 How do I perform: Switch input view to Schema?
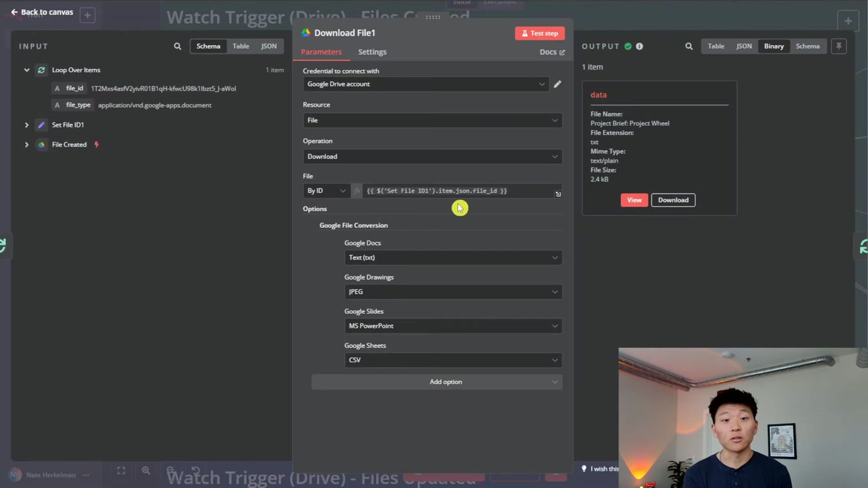coord(208,46)
